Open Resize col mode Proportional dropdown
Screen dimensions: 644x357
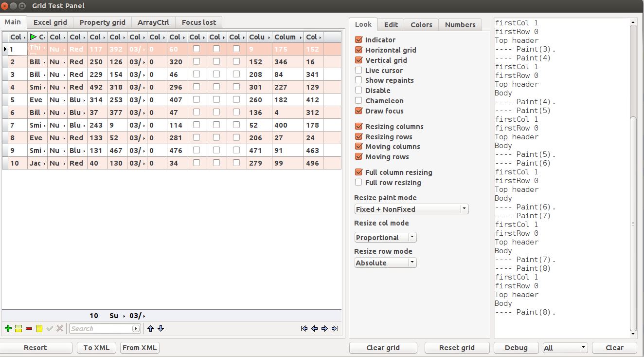coord(412,238)
